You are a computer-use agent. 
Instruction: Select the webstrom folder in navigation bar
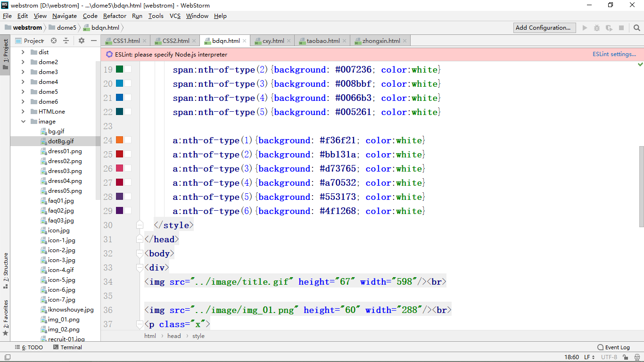(x=23, y=28)
